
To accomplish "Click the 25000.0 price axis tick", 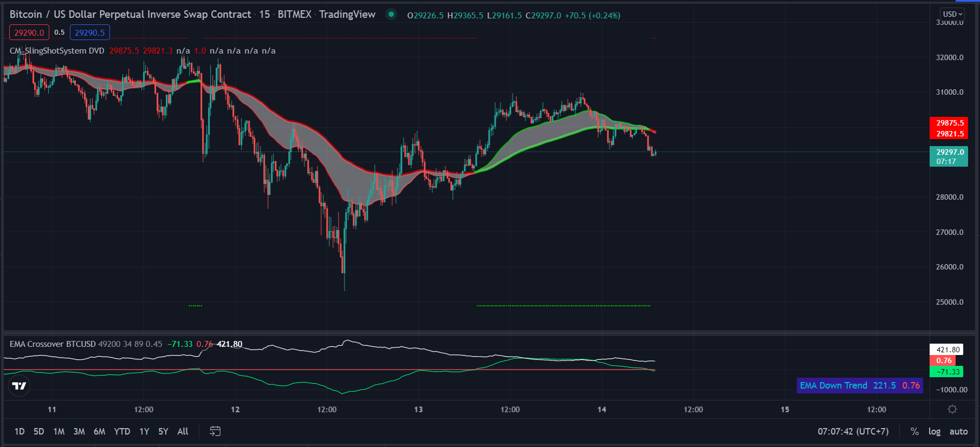I will coord(950,302).
